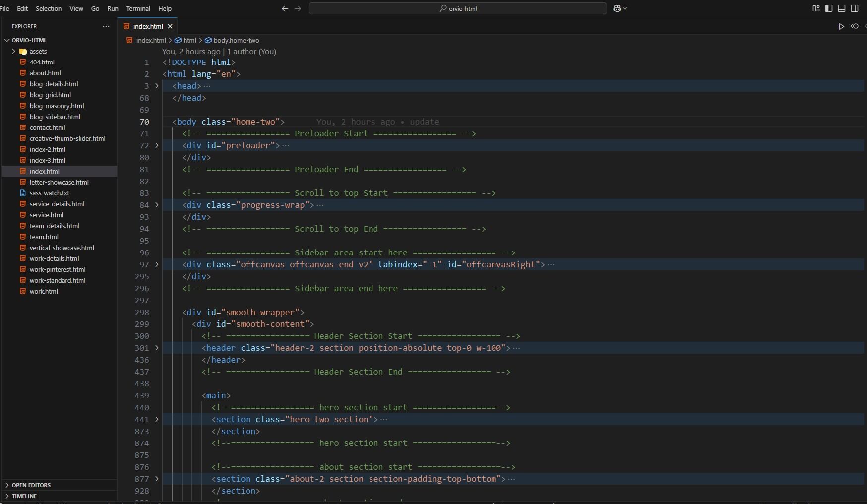Click the HTML icon in breadcrumb index.html
The image size is (867, 504).
[x=129, y=40]
